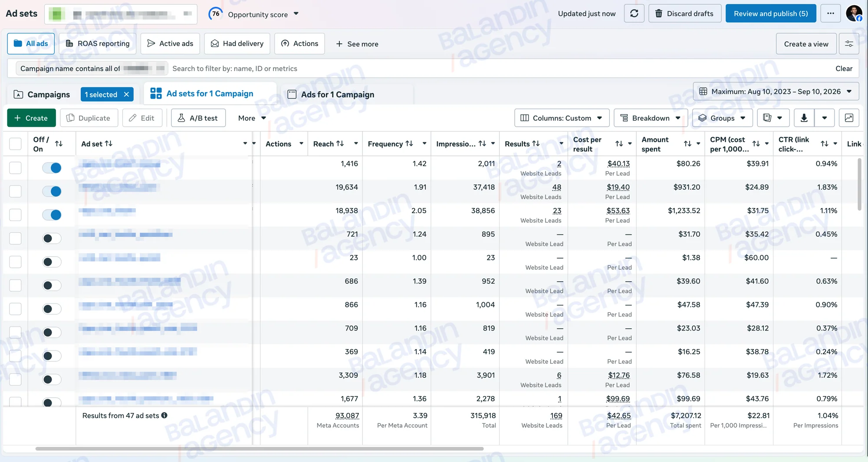The image size is (868, 462).
Task: Check the select-all checkbox in table header
Action: click(x=15, y=144)
